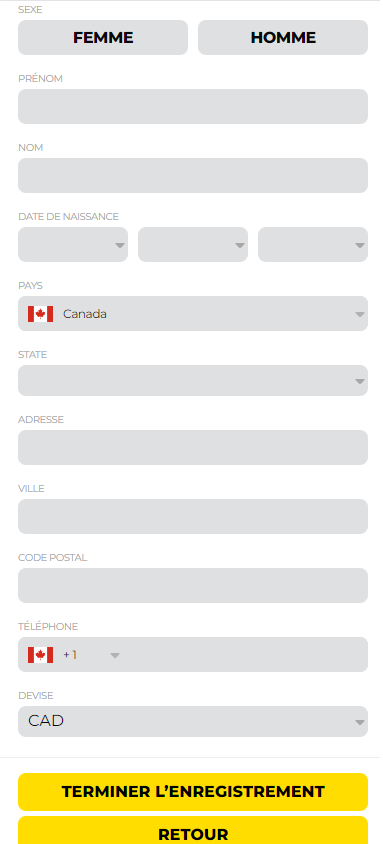Focus the Prénom input field
The height and width of the screenshot is (844, 383).
coord(193,107)
